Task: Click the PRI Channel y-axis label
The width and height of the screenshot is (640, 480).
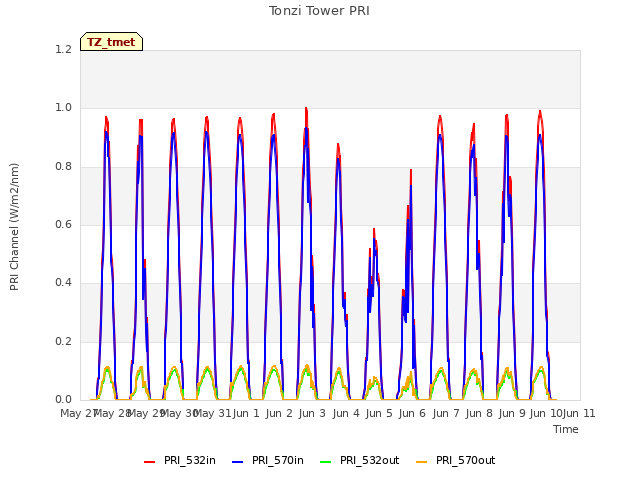Action: [14, 227]
